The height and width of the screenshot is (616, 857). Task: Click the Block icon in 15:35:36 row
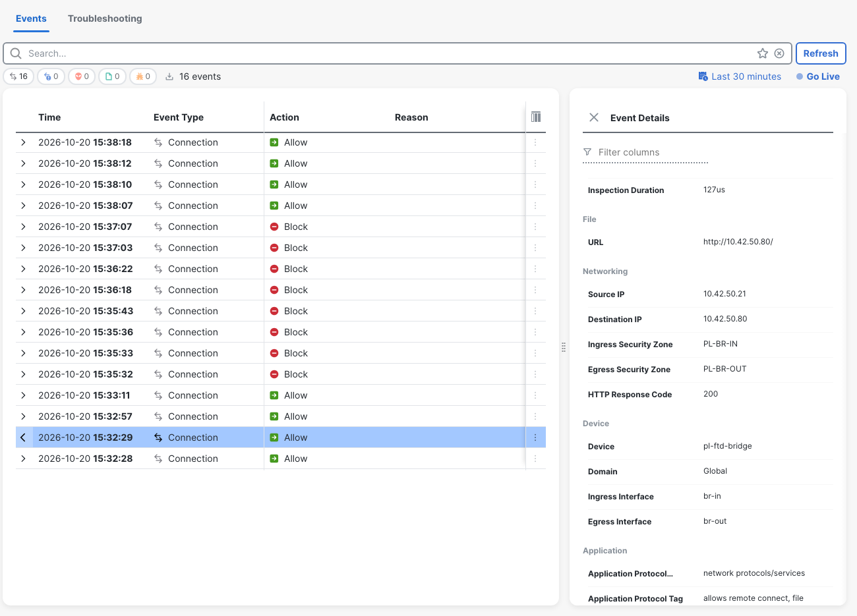[x=274, y=332]
